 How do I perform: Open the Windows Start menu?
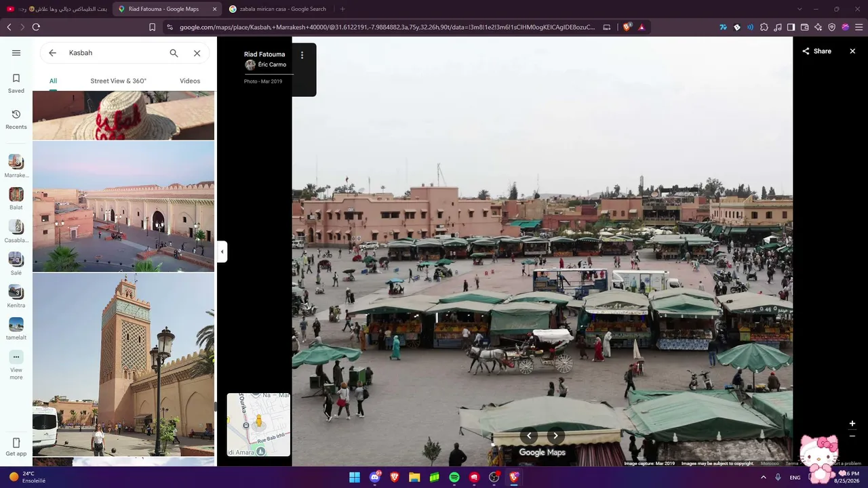point(355,477)
